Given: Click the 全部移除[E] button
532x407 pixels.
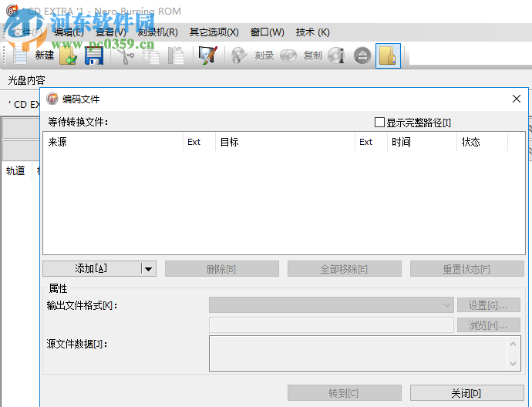Looking at the screenshot, I should pyautogui.click(x=345, y=268).
